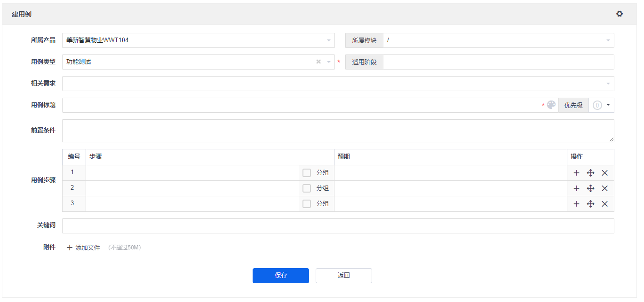The height and width of the screenshot is (302, 644).
Task: Expand the 相关需求 dropdown
Action: pos(338,84)
